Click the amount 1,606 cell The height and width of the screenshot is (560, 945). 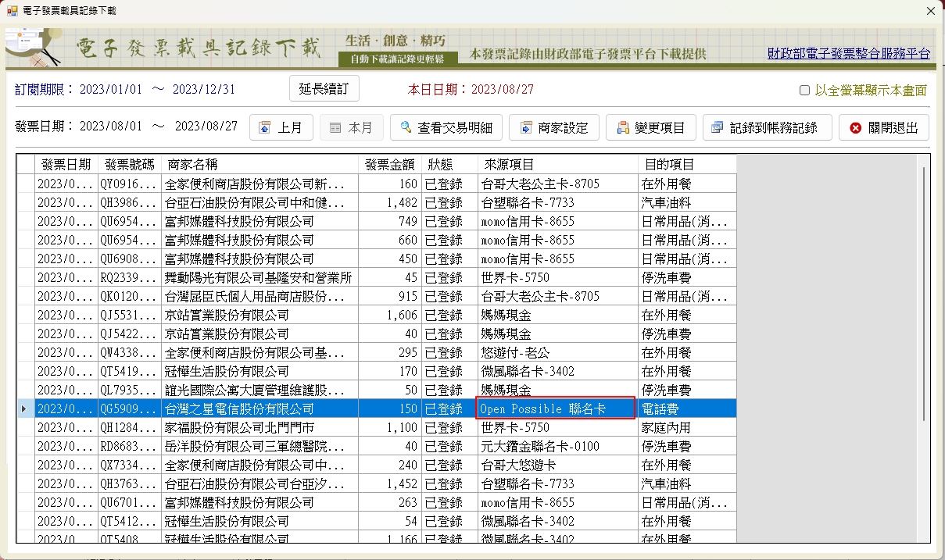click(390, 315)
